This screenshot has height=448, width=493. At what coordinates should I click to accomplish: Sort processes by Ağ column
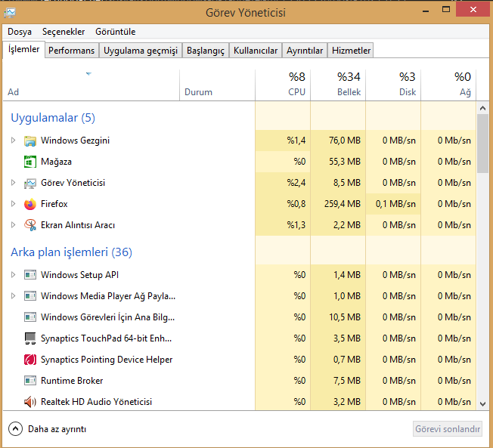pyautogui.click(x=448, y=85)
